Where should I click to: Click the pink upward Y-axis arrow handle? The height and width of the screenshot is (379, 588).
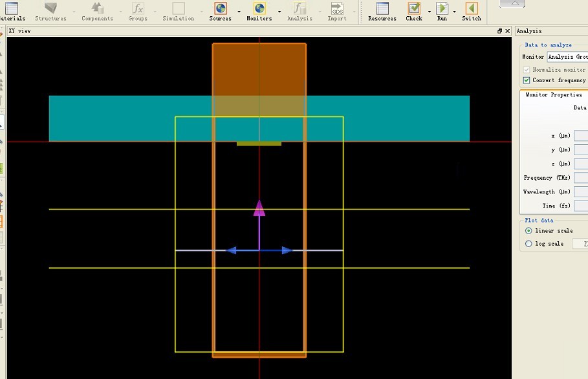tap(259, 208)
